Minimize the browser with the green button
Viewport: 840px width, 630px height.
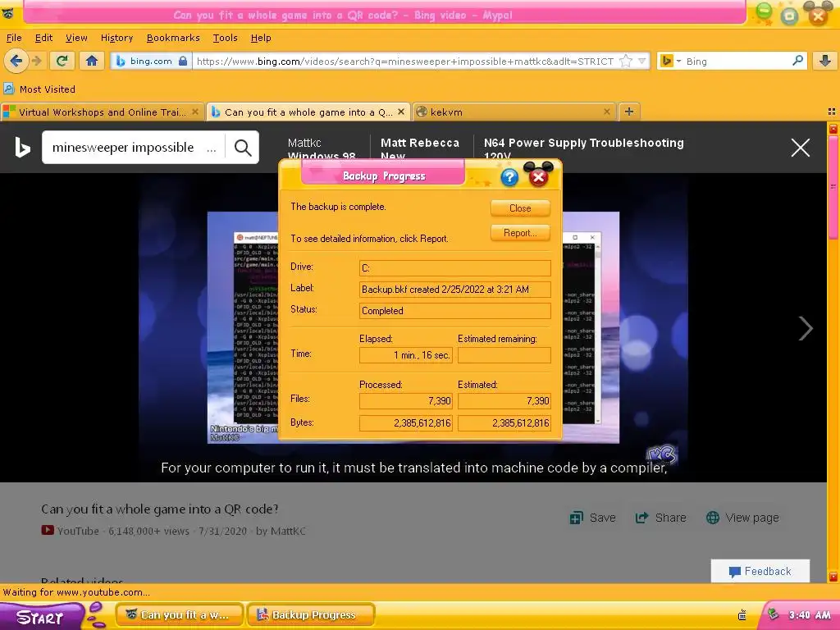click(764, 11)
